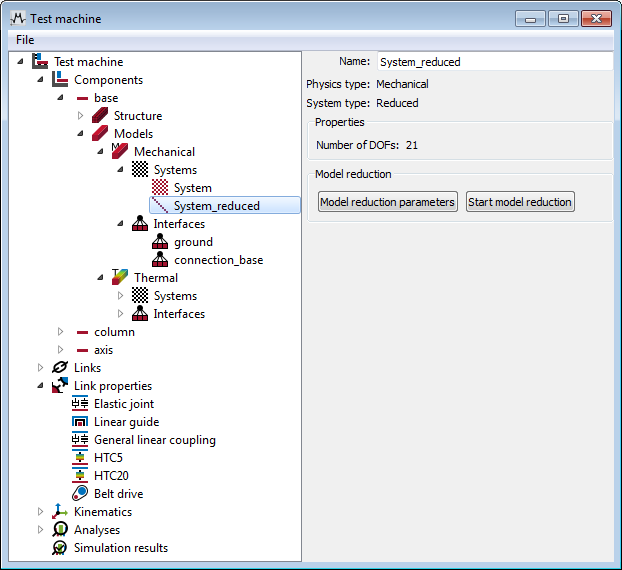Image resolution: width=622 pixels, height=570 pixels.
Task: Open Model reduction parameters
Action: pyautogui.click(x=388, y=202)
